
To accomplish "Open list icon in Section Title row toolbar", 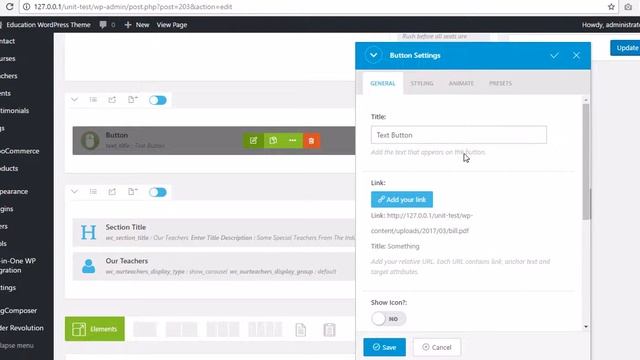I will pyautogui.click(x=93, y=191).
